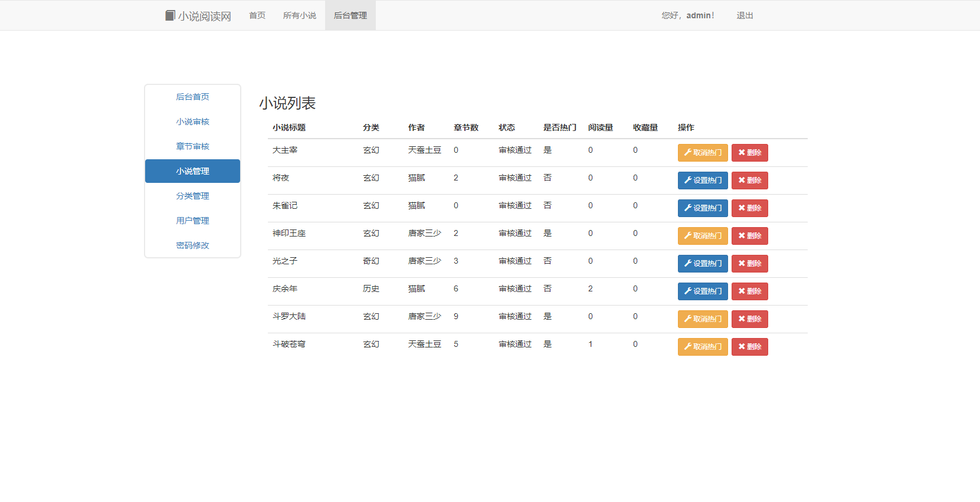Image resolution: width=980 pixels, height=502 pixels.
Task: Open 小说审核 sidebar item
Action: click(x=192, y=122)
